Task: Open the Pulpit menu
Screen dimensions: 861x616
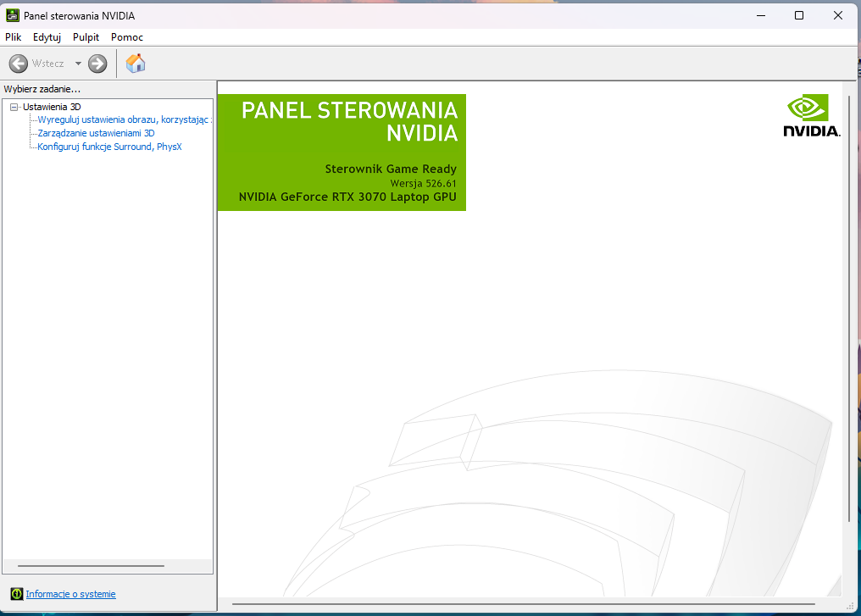Action: coord(86,36)
